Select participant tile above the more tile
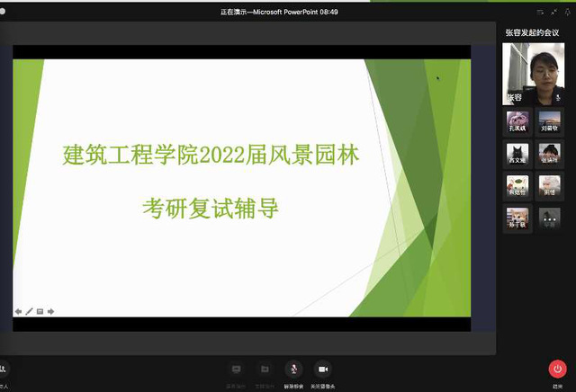 [x=548, y=186]
